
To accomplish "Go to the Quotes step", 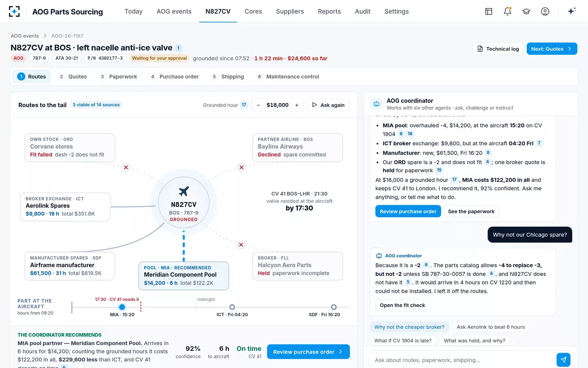I will tap(73, 76).
